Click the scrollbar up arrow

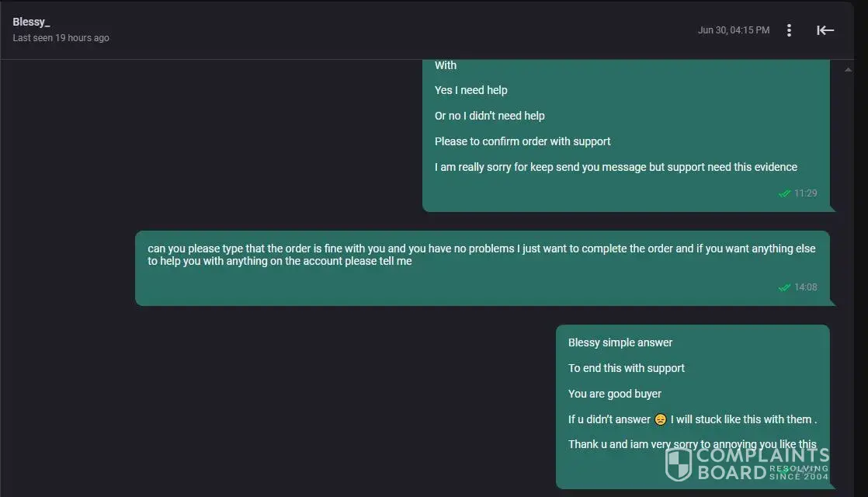point(848,70)
